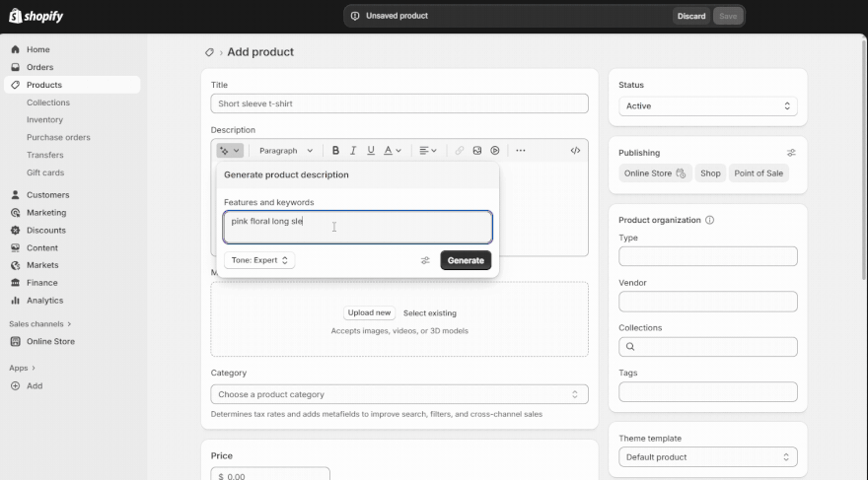Click the Point of Sale chip
The image size is (868, 480).
(759, 173)
